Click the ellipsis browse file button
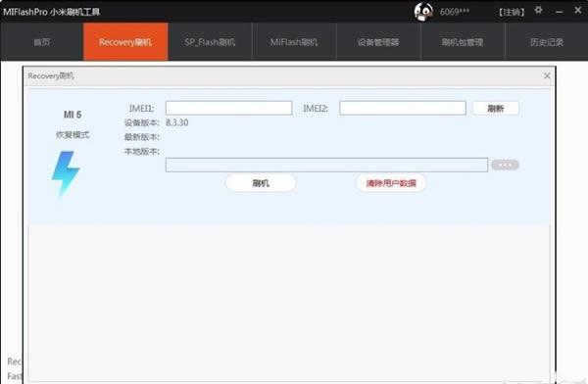Viewport: 588px width, 384px height. [505, 165]
